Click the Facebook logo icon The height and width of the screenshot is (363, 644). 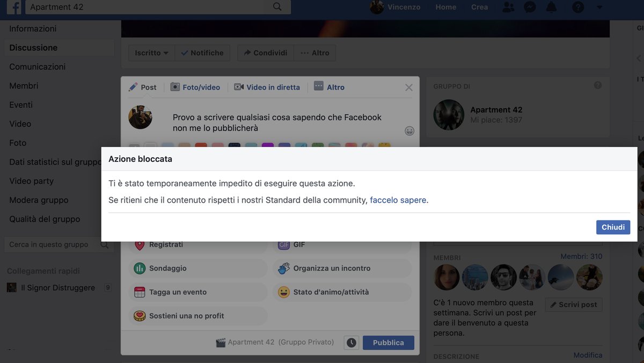point(14,7)
